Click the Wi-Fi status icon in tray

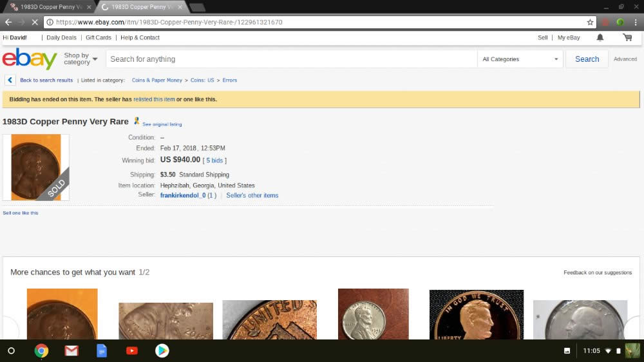(609, 351)
